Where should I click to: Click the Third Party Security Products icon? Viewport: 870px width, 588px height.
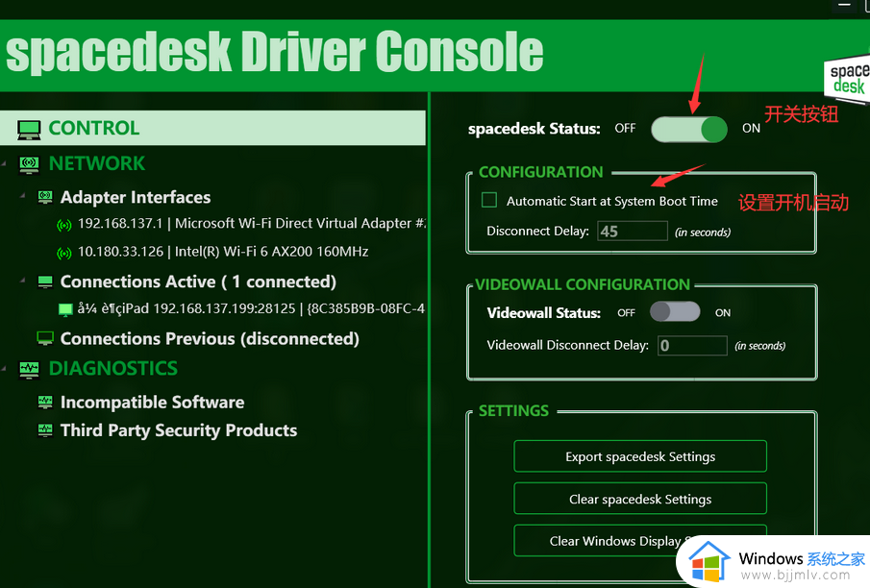click(x=45, y=430)
